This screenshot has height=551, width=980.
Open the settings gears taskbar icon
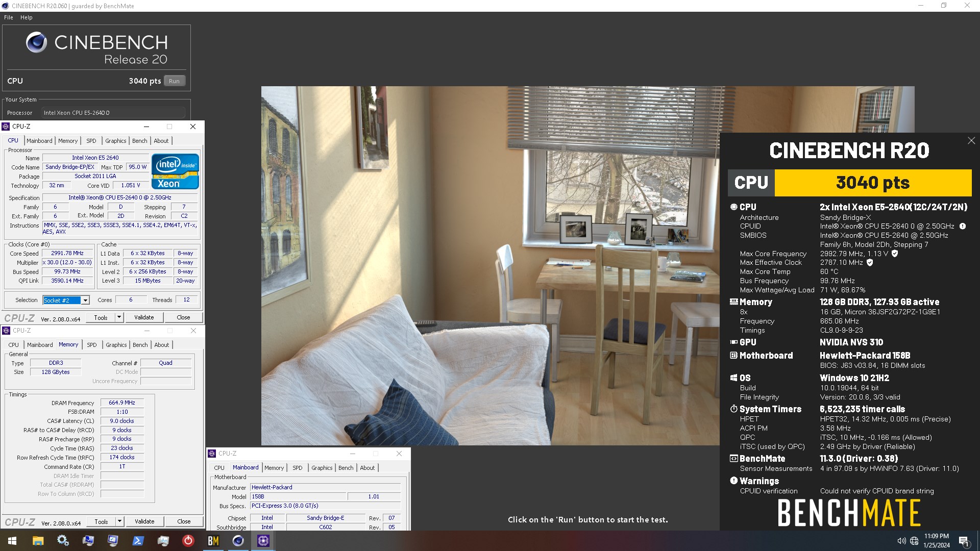pyautogui.click(x=63, y=541)
